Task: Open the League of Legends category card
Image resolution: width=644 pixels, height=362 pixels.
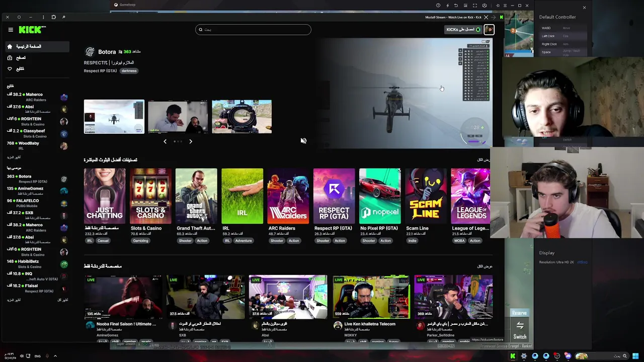Action: pos(471,196)
